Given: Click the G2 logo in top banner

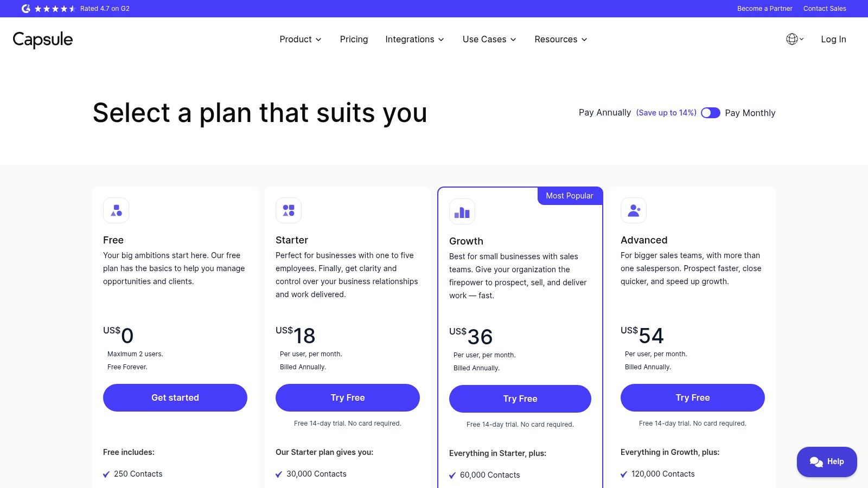Looking at the screenshot, I should (x=25, y=9).
